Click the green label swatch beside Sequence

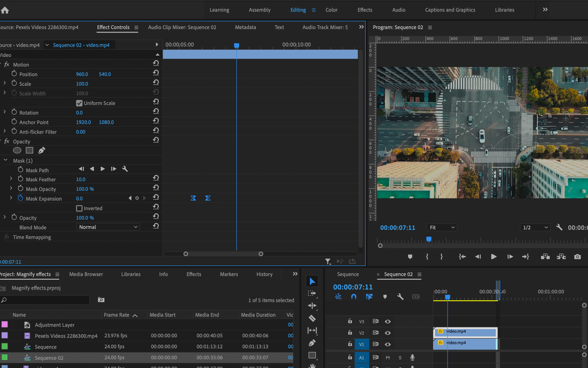coord(5,346)
